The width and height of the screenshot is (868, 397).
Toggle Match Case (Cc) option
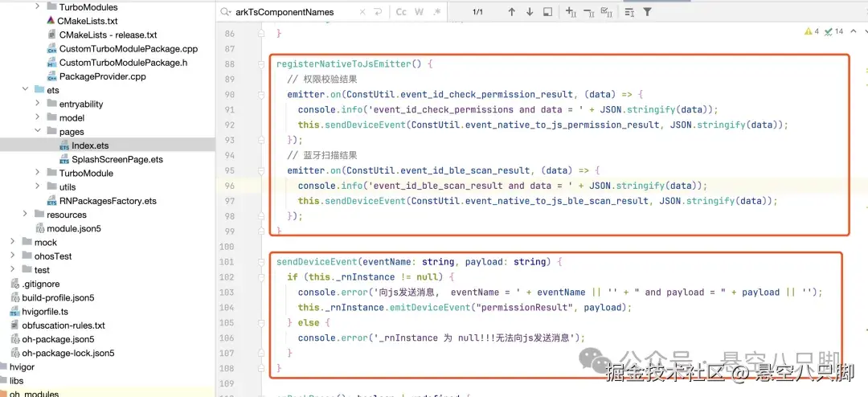[x=401, y=11]
